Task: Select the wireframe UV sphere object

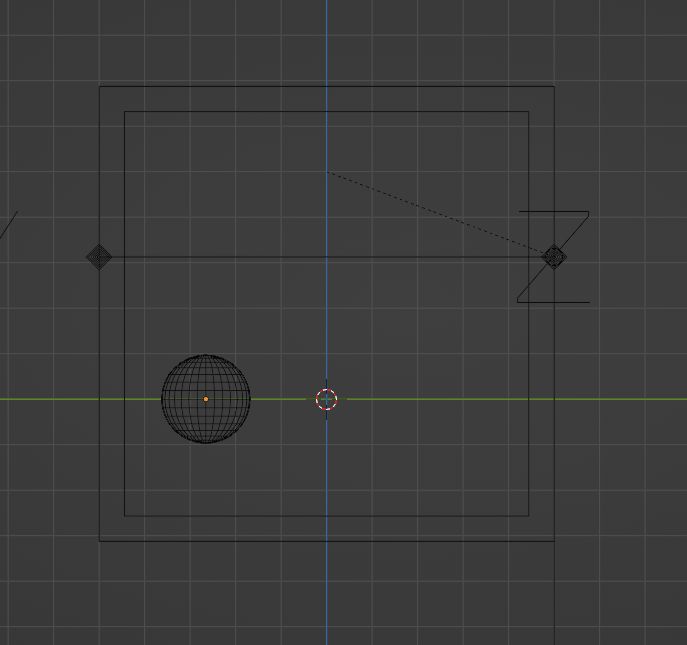Action: (206, 399)
